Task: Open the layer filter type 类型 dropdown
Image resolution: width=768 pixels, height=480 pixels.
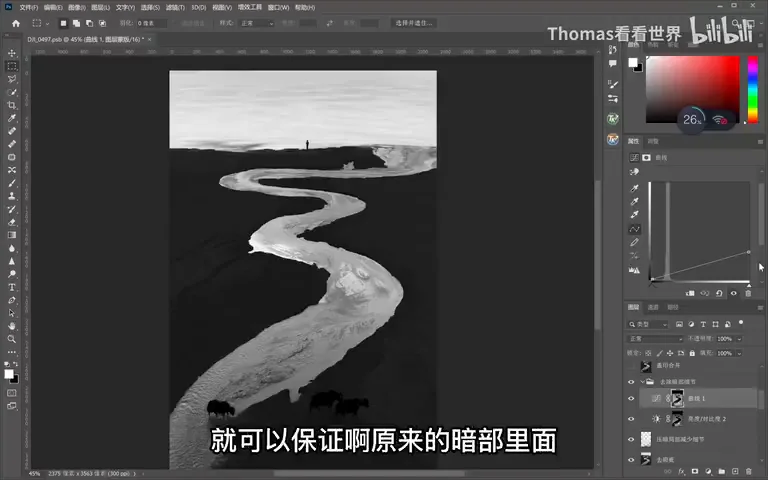Action: click(x=648, y=324)
